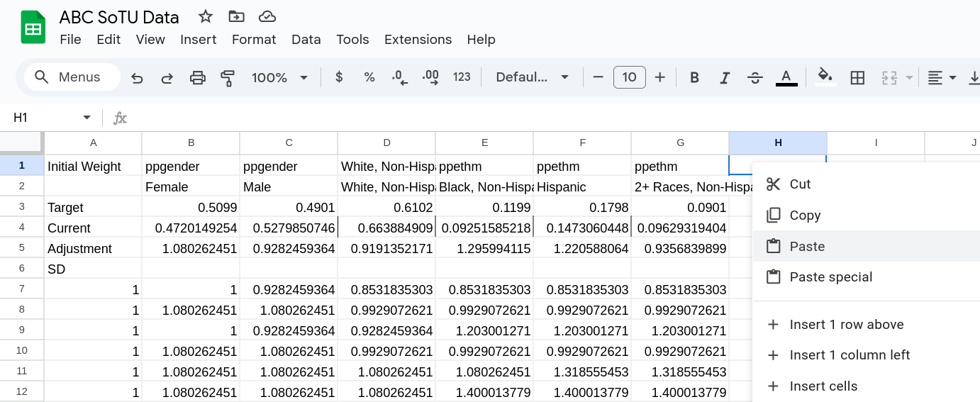Open the Default font dropdown
Viewport: 980px width, 402px height.
click(x=532, y=77)
